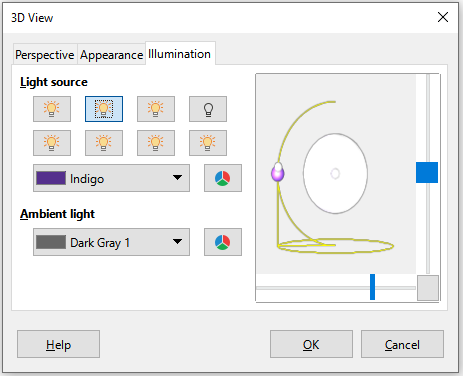
Task: Open the Indigo light color dropdown
Action: 111,178
